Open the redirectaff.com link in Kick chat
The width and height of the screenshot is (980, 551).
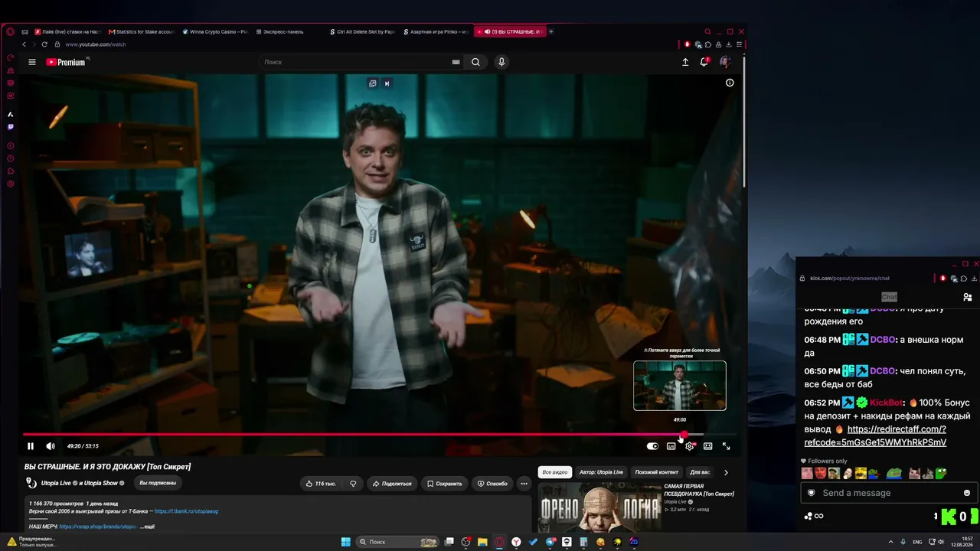click(x=875, y=435)
